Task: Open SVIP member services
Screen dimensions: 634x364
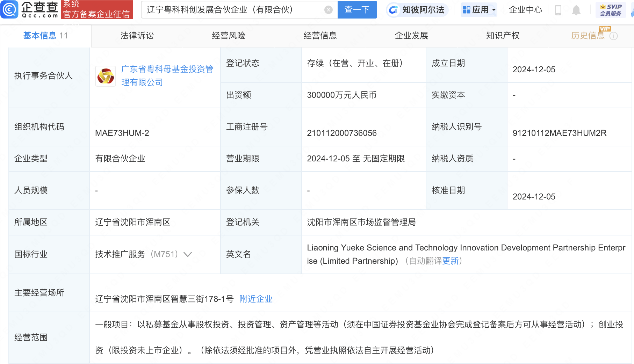Action: (x=611, y=10)
